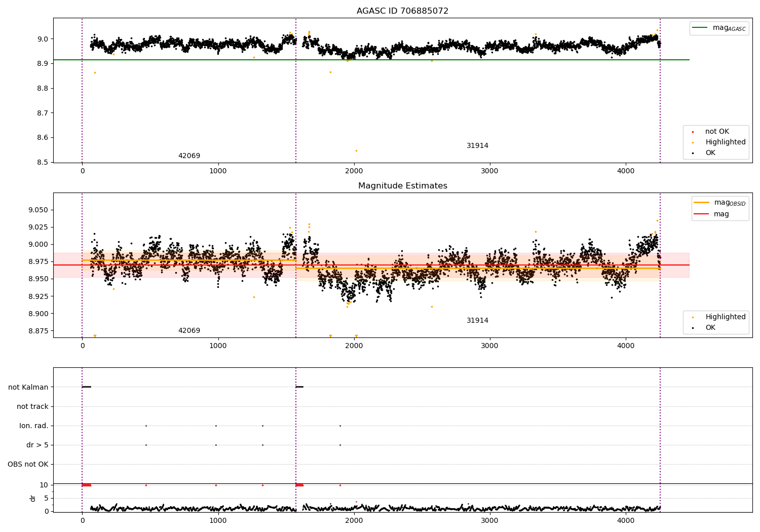Click y-axis tick '8.5' in top plot
The image size is (760, 532).
click(x=42, y=163)
